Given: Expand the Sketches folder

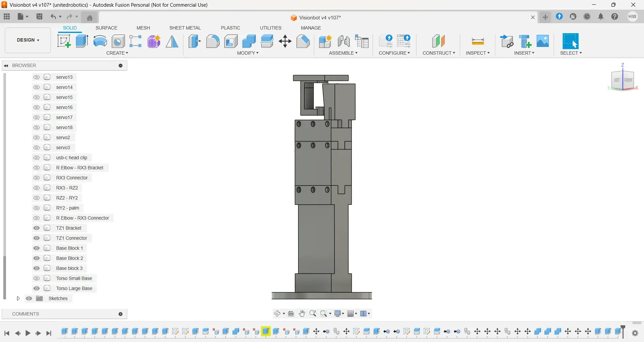Looking at the screenshot, I should point(18,298).
